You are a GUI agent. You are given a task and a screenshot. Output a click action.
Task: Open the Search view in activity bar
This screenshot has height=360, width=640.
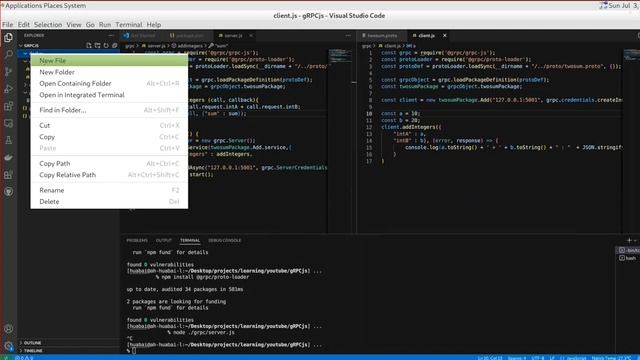(8, 54)
